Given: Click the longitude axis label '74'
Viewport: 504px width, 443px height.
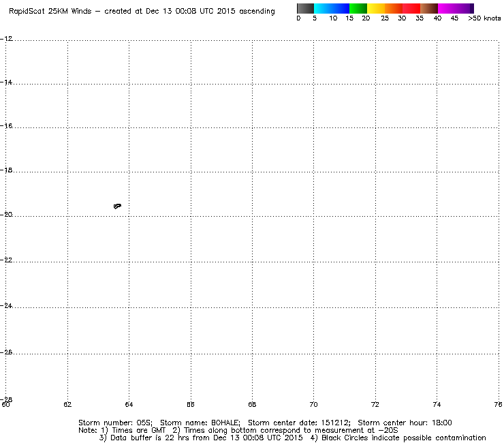Looking at the screenshot, I should pyautogui.click(x=437, y=404).
